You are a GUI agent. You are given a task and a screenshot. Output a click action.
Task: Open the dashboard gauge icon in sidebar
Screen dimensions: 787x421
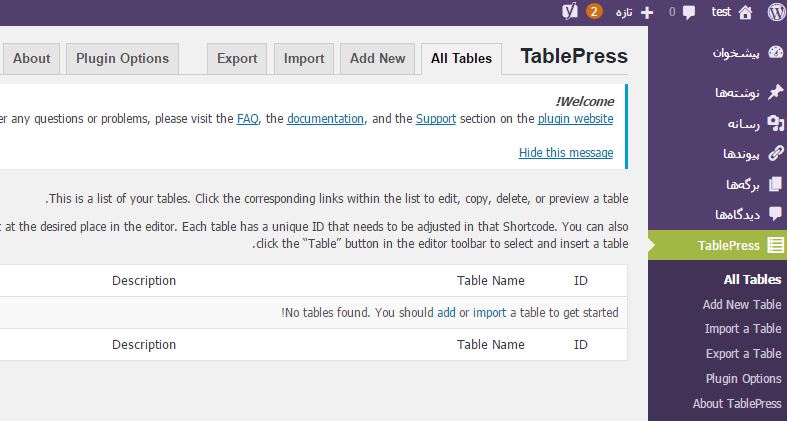[x=775, y=53]
